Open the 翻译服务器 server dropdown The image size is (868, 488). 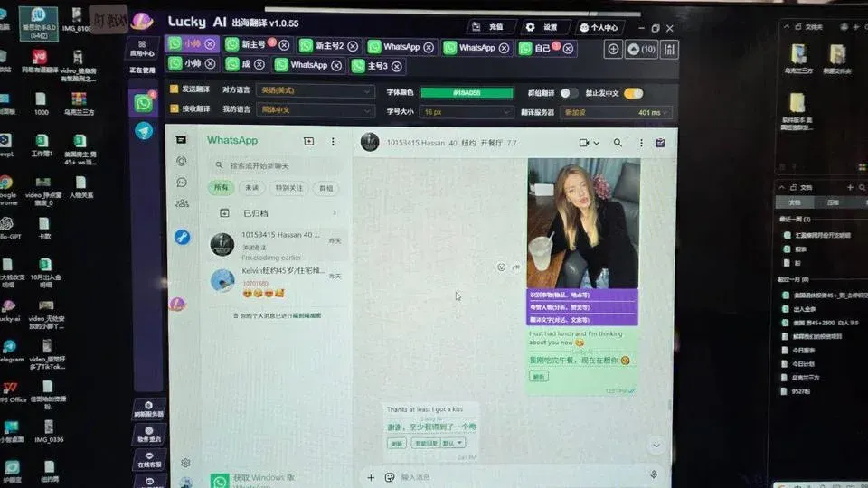click(617, 113)
